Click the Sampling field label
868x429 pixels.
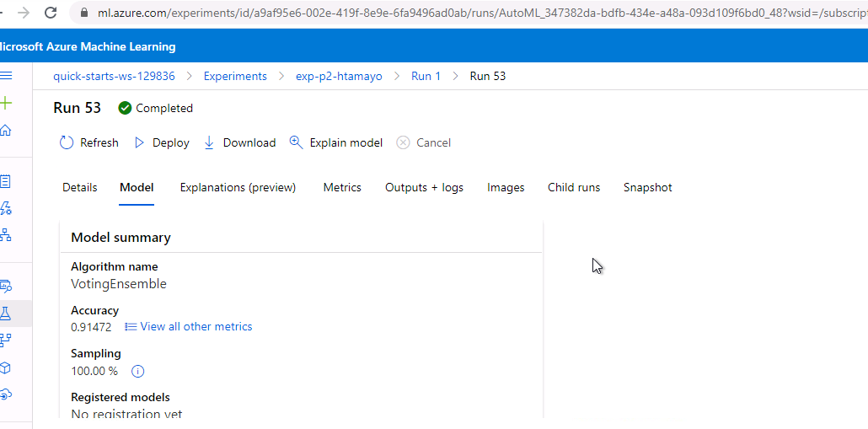click(x=96, y=353)
